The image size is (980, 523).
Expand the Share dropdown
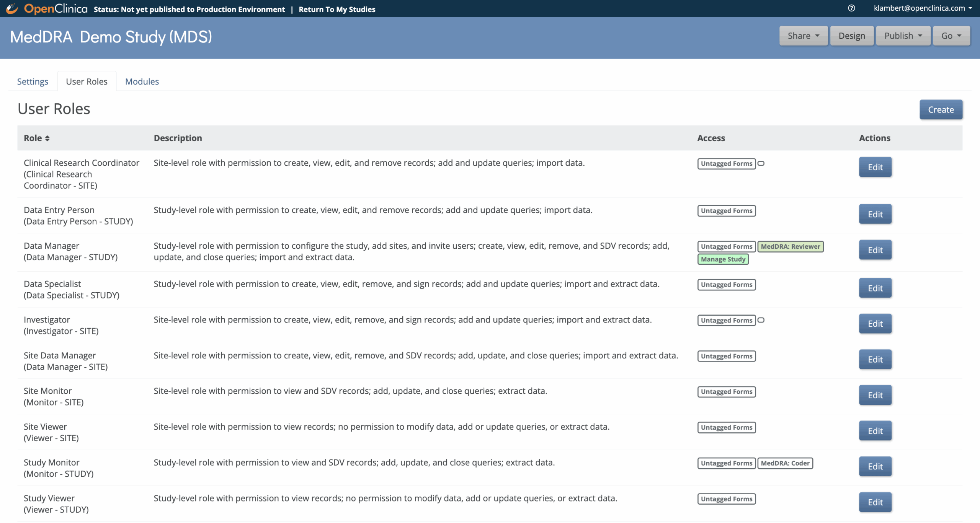(803, 36)
